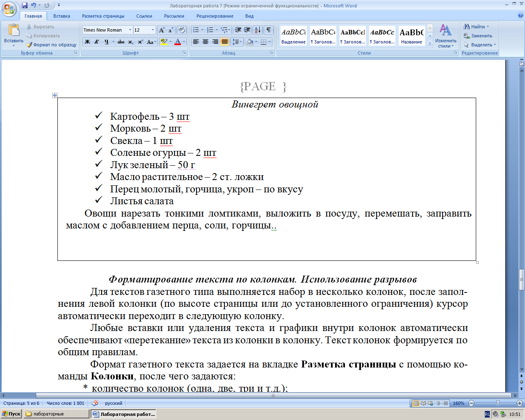Screen dimensions: 525x420
Task: Apply yellow text highlight color
Action: coord(164,42)
